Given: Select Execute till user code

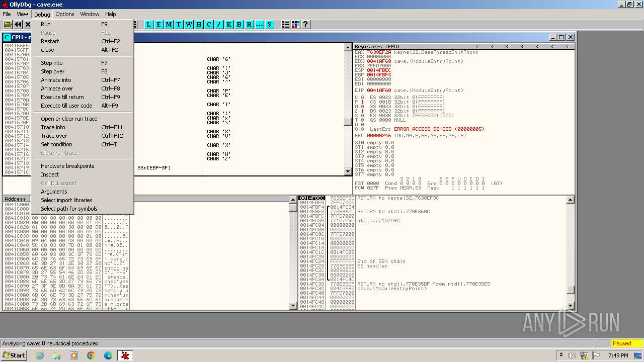Looking at the screenshot, I should click(83, 106).
